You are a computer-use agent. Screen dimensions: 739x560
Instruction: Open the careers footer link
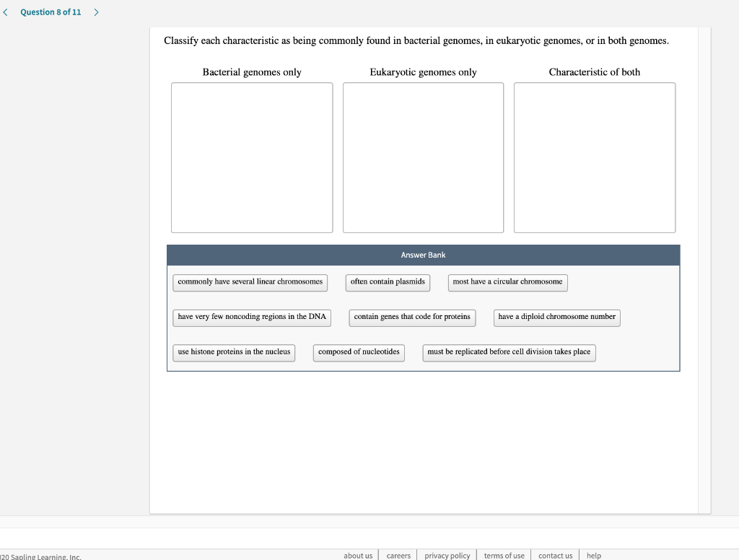[398, 556]
